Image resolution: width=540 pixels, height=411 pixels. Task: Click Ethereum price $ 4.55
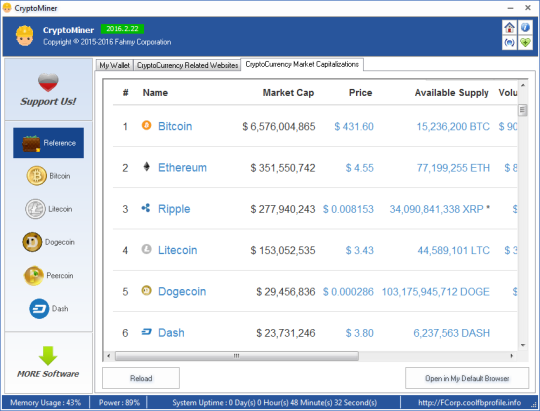tap(360, 168)
